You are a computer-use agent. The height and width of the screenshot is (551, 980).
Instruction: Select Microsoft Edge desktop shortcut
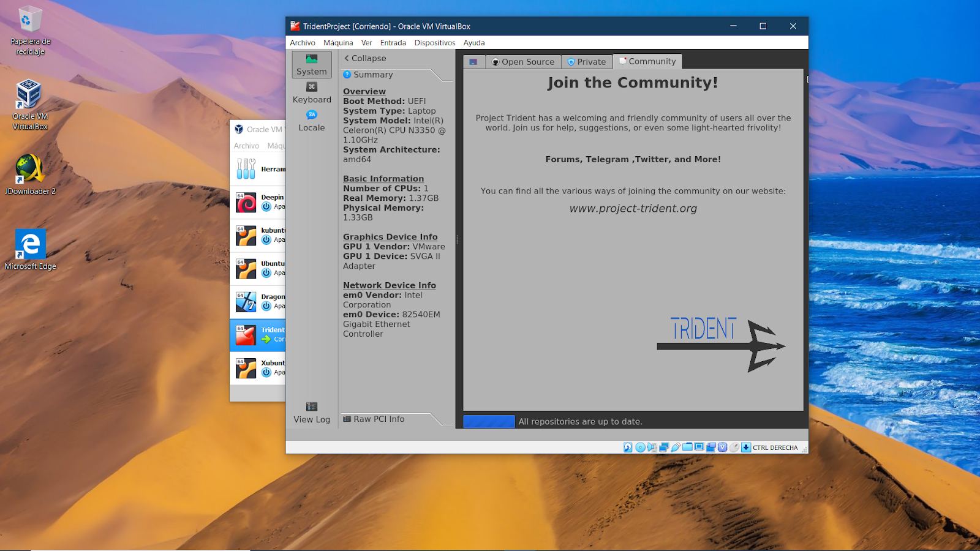click(x=30, y=250)
